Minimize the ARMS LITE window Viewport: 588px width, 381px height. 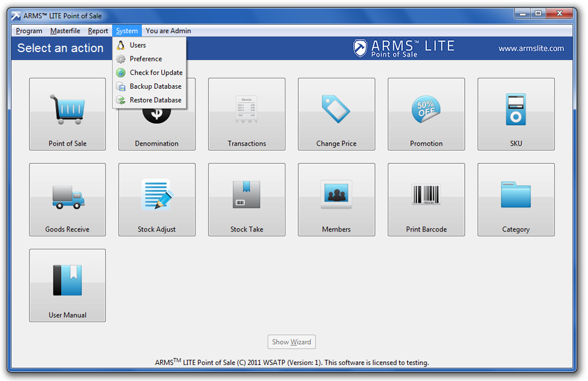click(522, 13)
